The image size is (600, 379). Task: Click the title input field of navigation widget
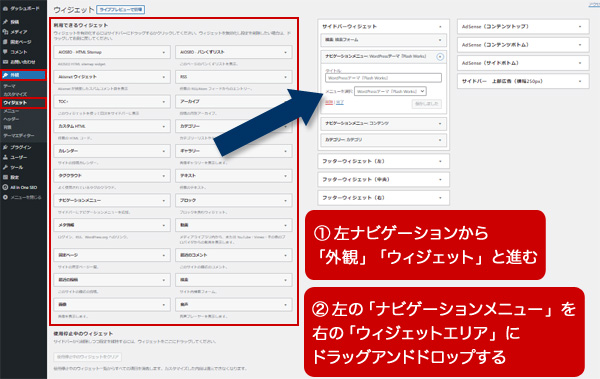(x=383, y=78)
